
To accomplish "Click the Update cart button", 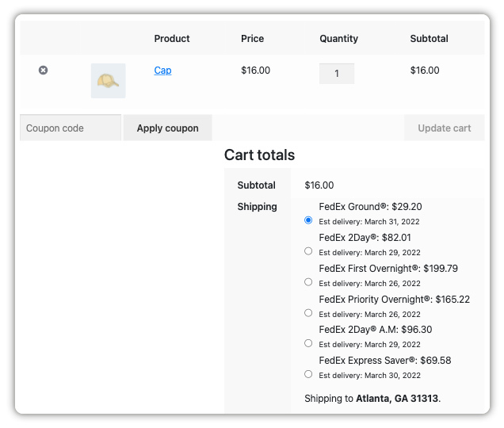I will pos(445,128).
